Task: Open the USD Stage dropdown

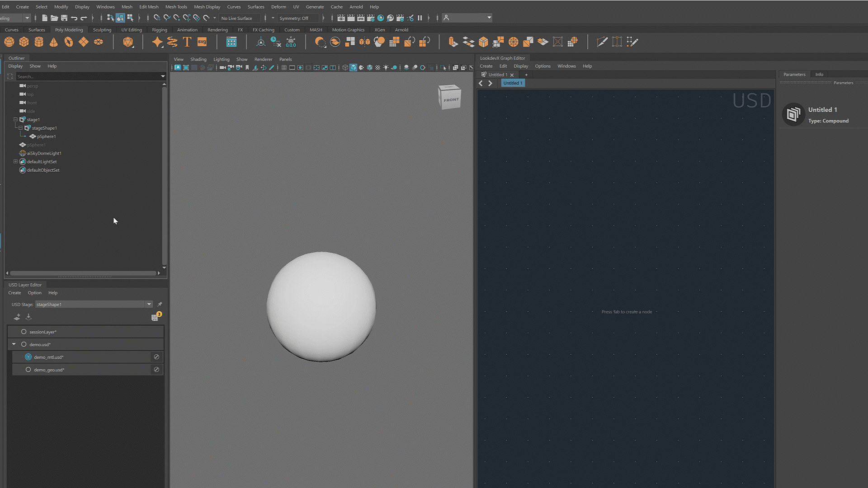Action: (x=149, y=305)
